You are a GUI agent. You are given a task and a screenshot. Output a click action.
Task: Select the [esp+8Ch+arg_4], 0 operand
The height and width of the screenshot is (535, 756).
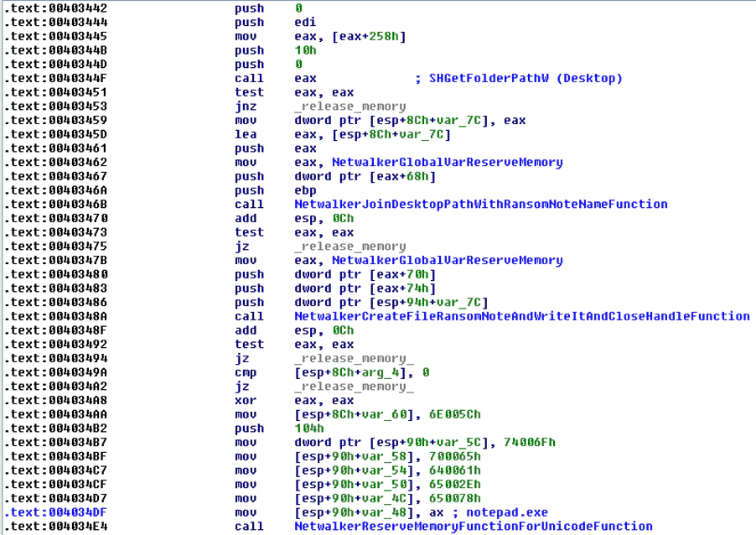[361, 372]
